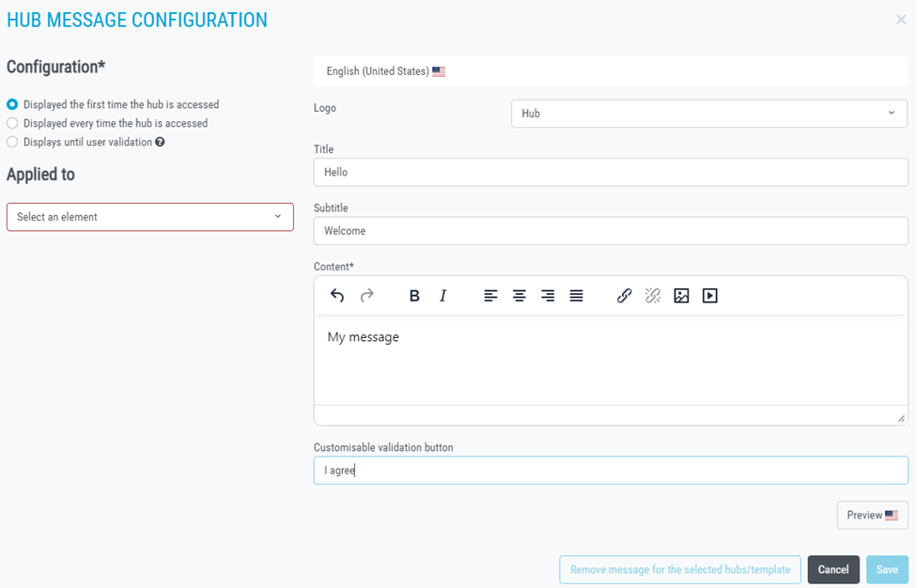Cancel the message configuration
This screenshot has height=588, width=916.
(833, 569)
